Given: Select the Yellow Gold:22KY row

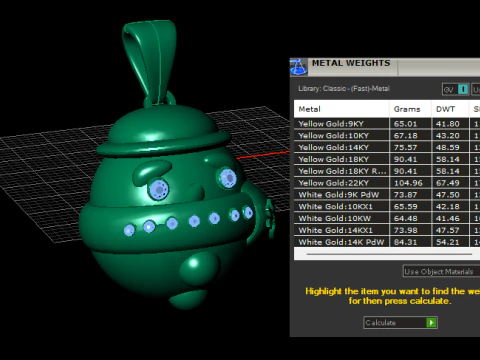Looking at the screenshot, I should click(387, 183).
